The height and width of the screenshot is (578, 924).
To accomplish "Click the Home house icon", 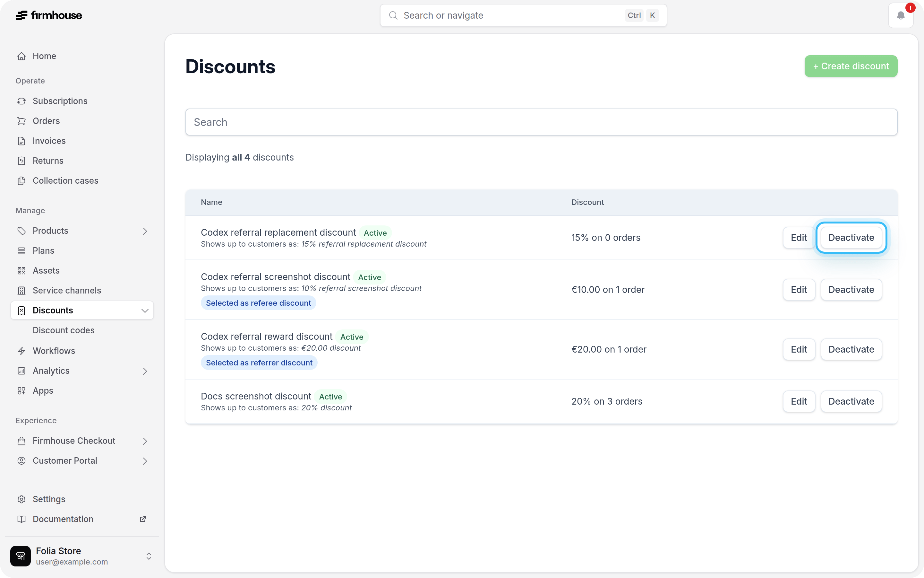I will tap(21, 56).
